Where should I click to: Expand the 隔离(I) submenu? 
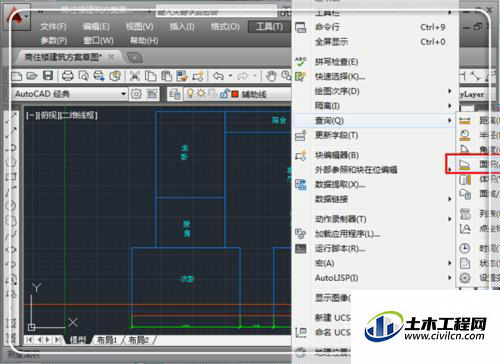click(x=449, y=106)
